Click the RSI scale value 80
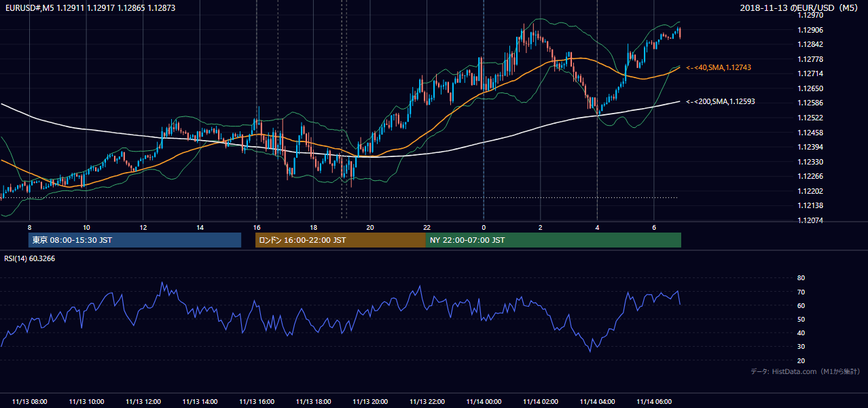Image resolution: width=868 pixels, height=408 pixels. (801, 278)
